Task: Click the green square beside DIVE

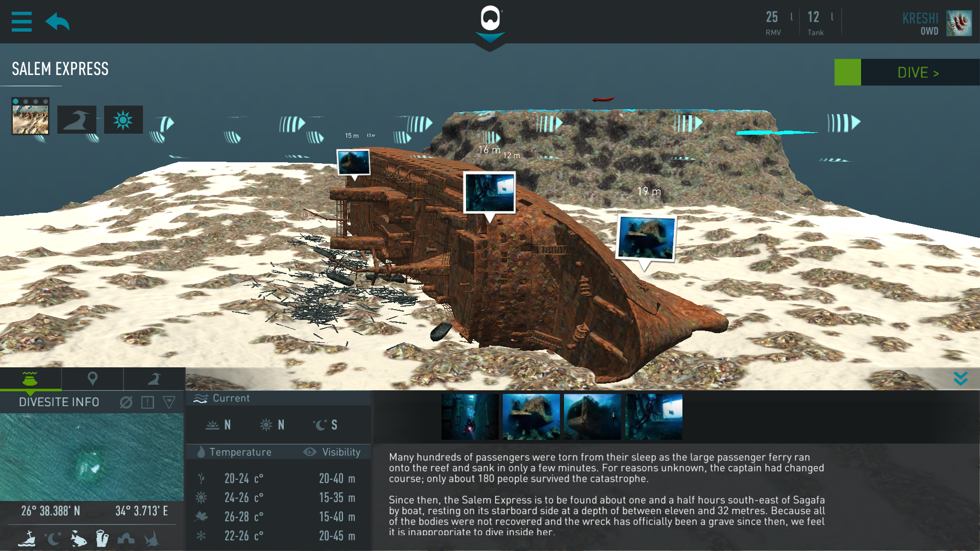Action: (x=847, y=72)
